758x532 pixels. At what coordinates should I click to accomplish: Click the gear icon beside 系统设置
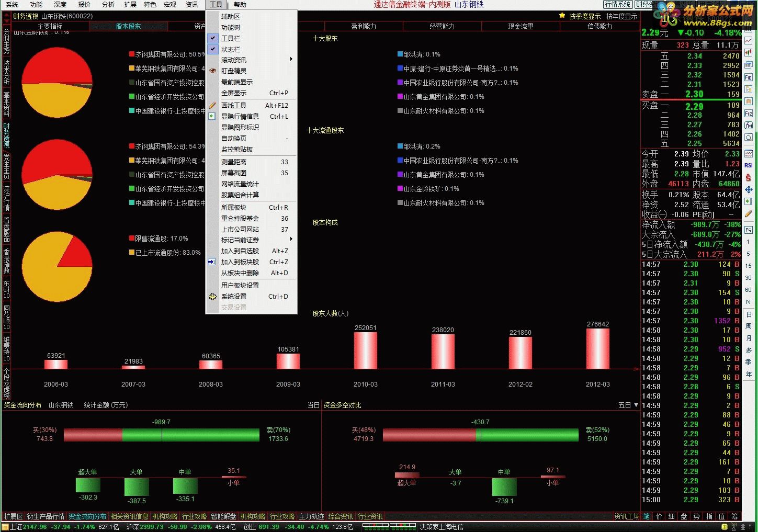212,296
